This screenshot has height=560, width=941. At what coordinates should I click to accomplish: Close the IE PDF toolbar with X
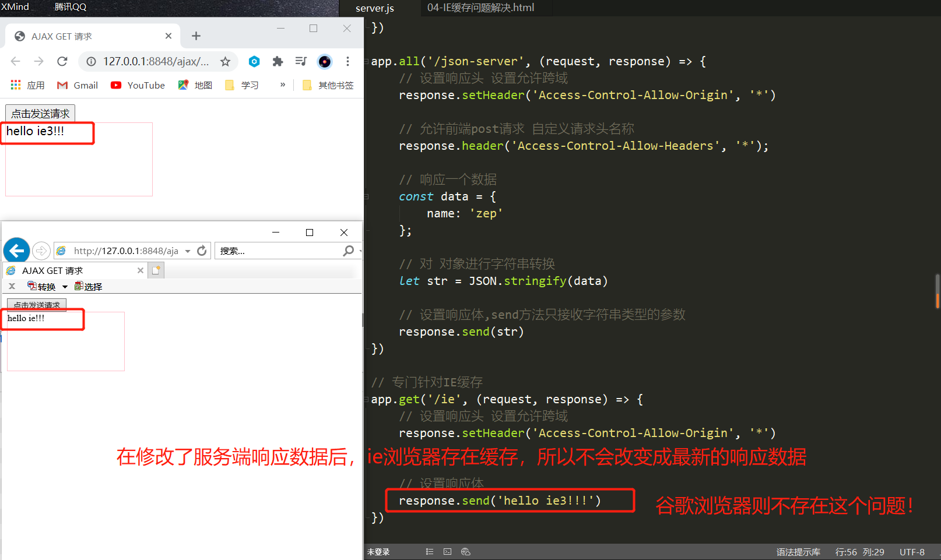point(12,286)
